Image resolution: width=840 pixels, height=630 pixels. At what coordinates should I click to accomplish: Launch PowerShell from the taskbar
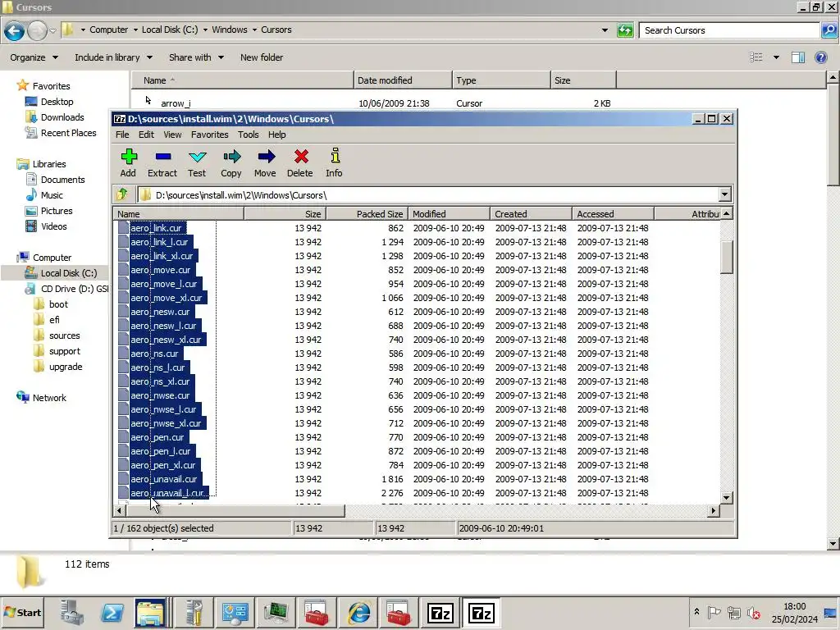pos(112,612)
